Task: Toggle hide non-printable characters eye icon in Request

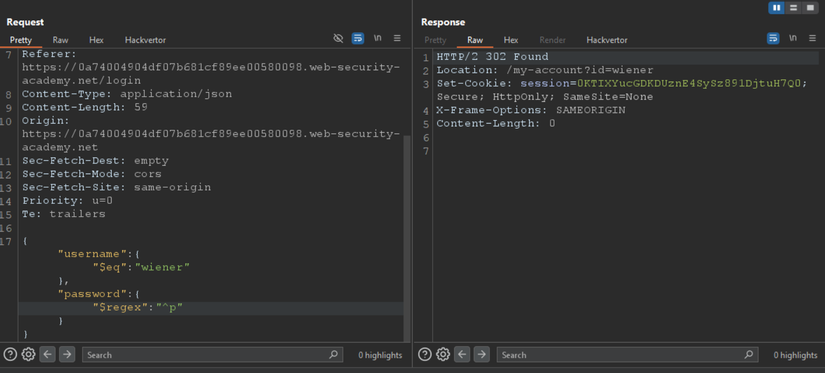Action: tap(338, 38)
